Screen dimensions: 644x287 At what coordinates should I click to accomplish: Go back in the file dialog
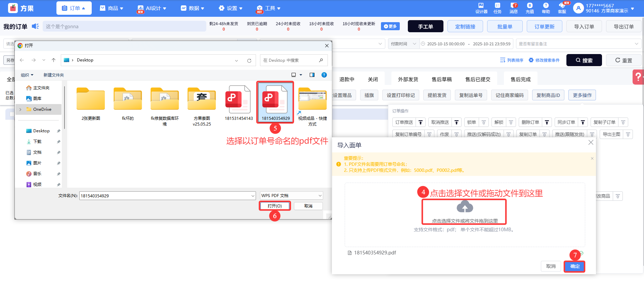pyautogui.click(x=22, y=60)
